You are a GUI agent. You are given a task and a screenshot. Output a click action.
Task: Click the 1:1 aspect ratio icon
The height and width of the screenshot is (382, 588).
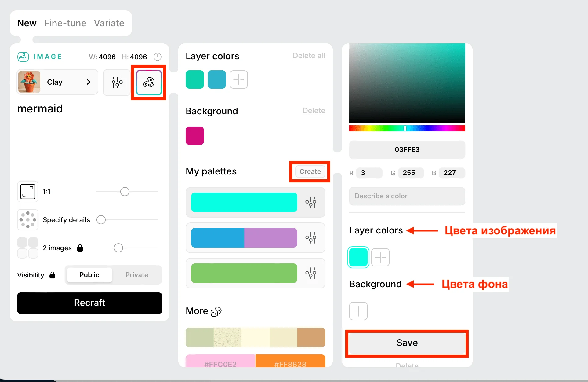[x=28, y=192]
